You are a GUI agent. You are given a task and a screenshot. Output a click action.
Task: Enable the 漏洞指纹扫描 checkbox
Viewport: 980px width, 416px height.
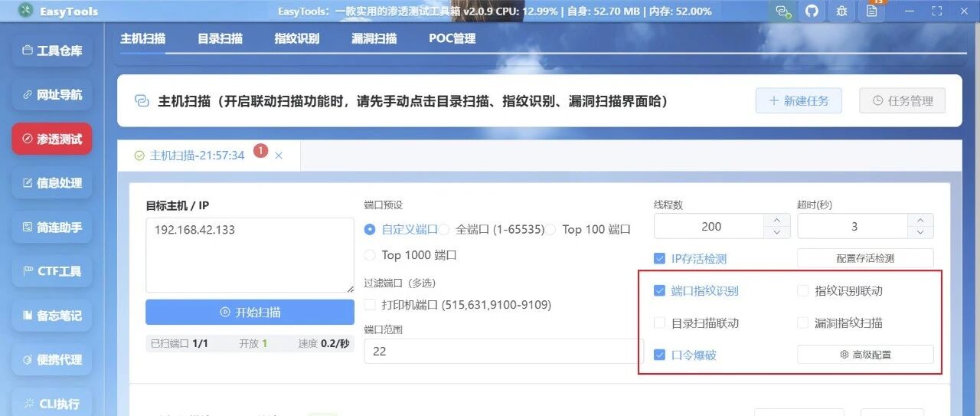coord(802,323)
